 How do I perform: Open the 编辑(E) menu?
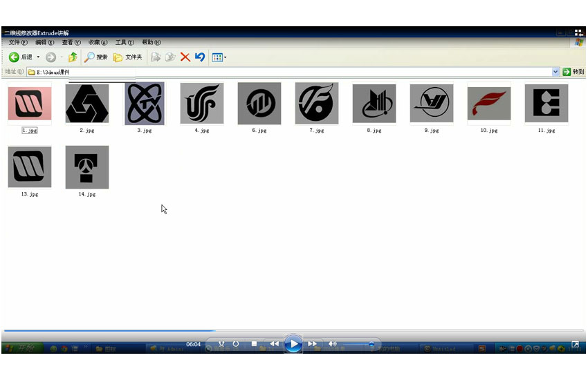(x=45, y=42)
